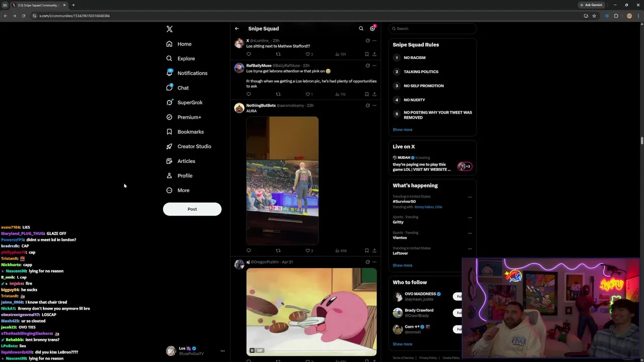Reply to xLumbre's Mathew Stafford post

(x=249, y=54)
